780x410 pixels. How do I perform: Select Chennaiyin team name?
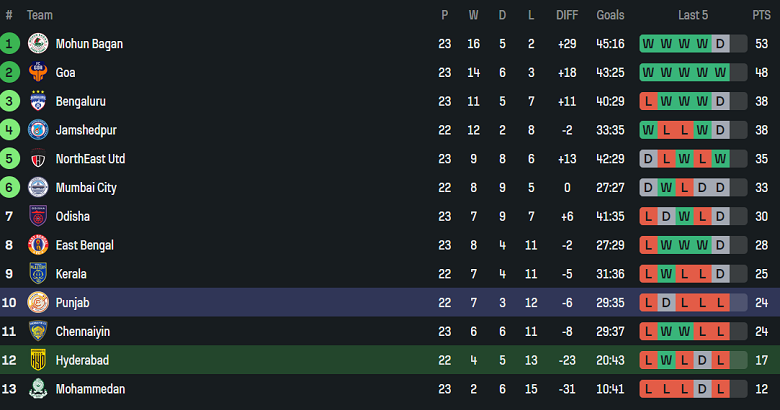click(83, 331)
